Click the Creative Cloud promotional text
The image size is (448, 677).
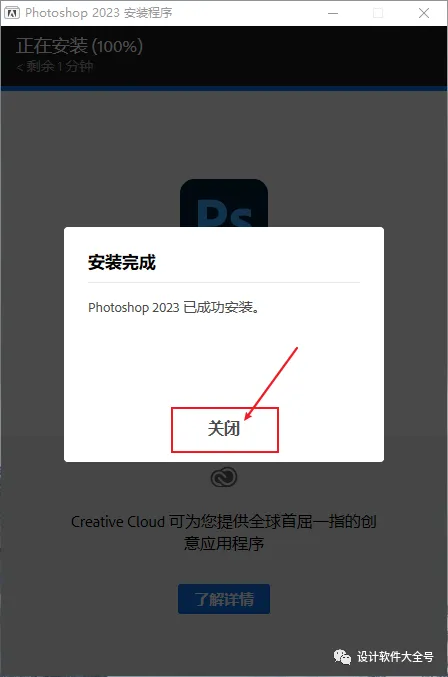tap(224, 532)
